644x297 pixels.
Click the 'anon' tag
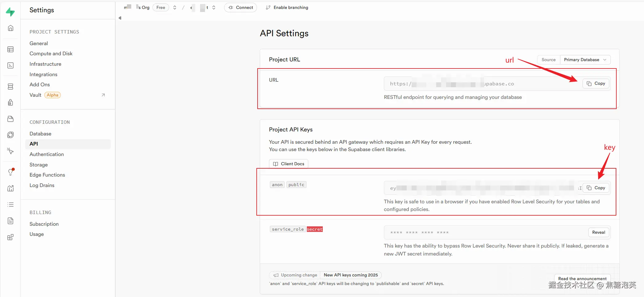(277, 185)
